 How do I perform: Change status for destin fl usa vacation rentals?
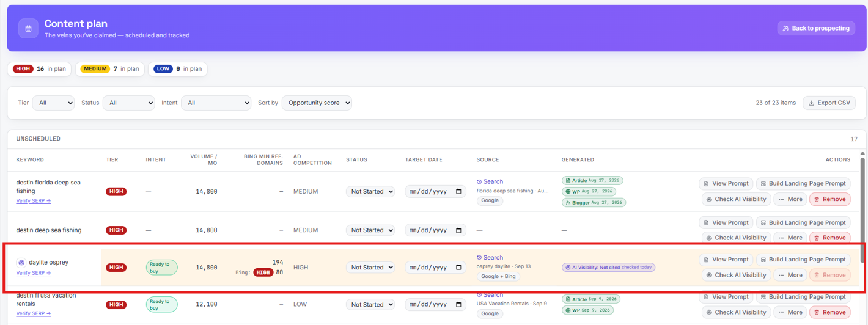pos(370,304)
